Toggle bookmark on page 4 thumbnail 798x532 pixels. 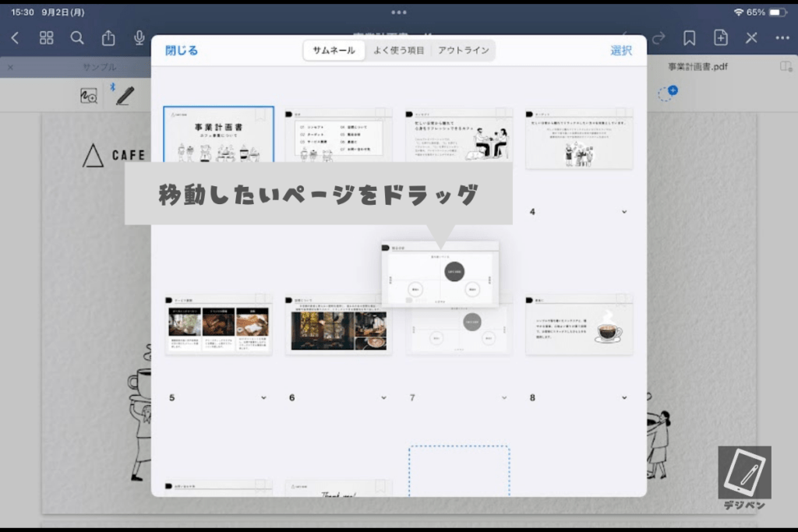[x=620, y=114]
